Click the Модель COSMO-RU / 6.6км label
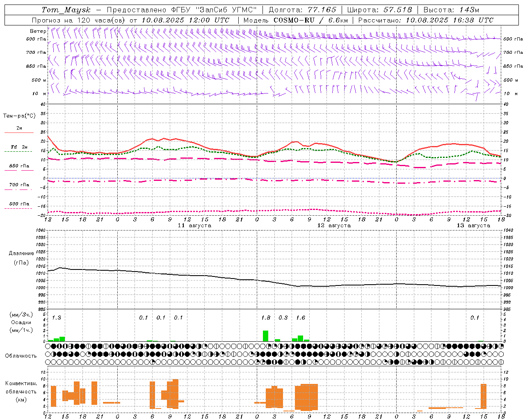The image size is (525, 420). (x=296, y=20)
